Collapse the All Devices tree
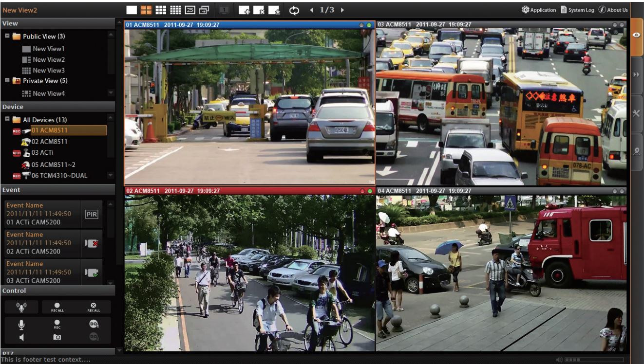Viewport: 644px width, 364px height. 7,120
